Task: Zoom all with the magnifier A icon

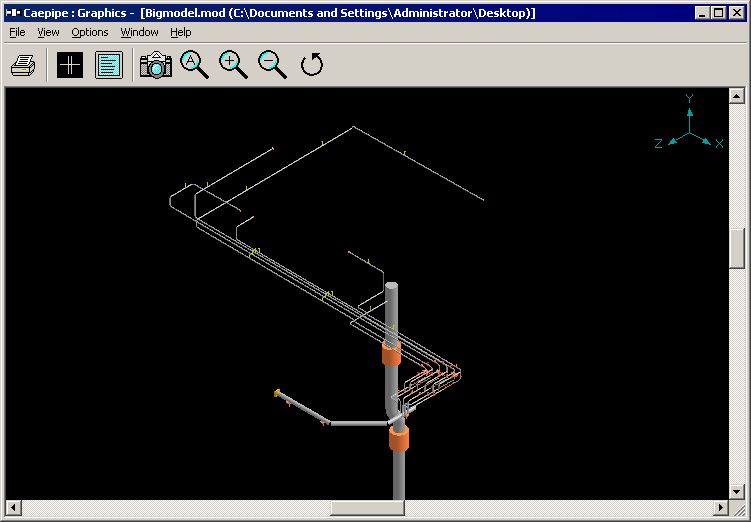Action: coord(194,65)
